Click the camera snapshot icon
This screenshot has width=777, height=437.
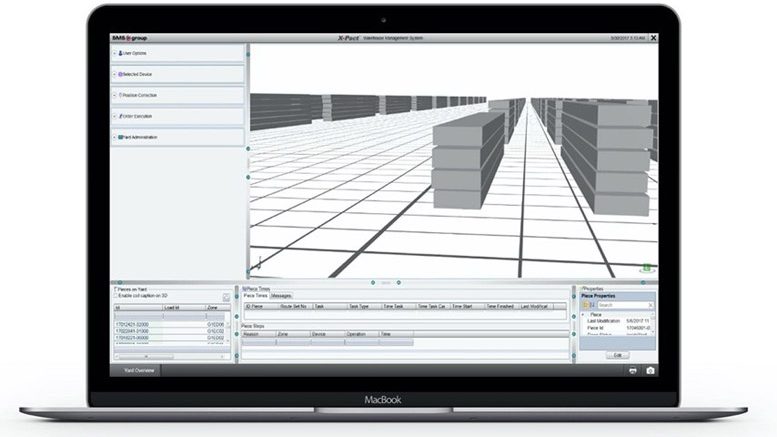point(651,370)
